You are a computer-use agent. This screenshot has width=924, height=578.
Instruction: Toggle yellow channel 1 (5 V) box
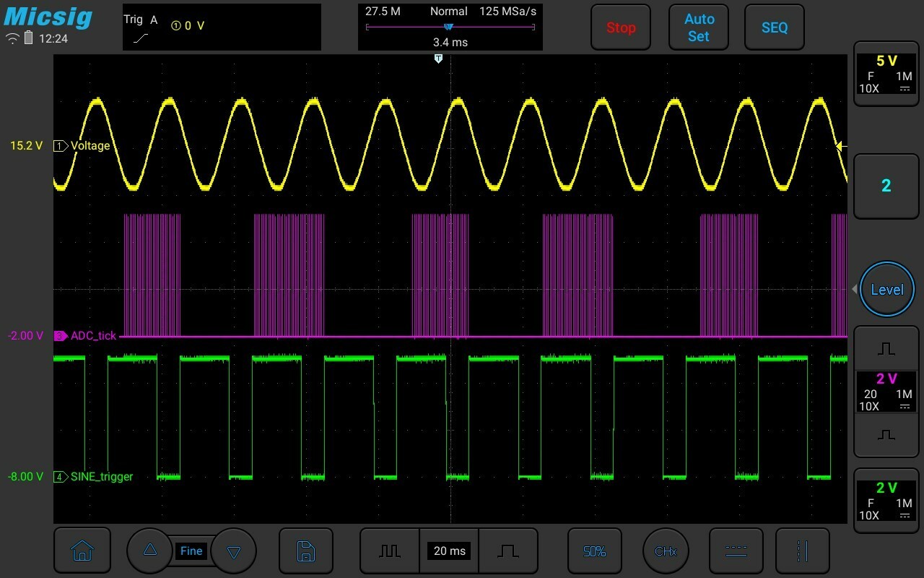pyautogui.click(x=886, y=74)
